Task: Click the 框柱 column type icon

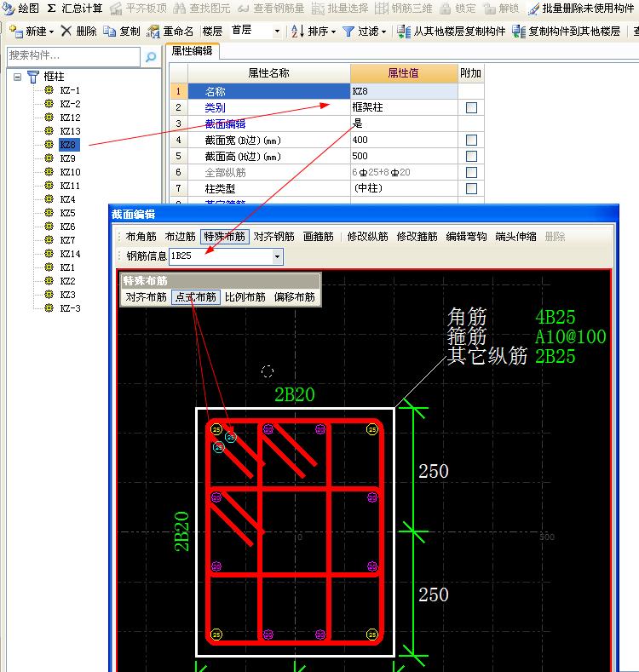Action: pyautogui.click(x=33, y=77)
